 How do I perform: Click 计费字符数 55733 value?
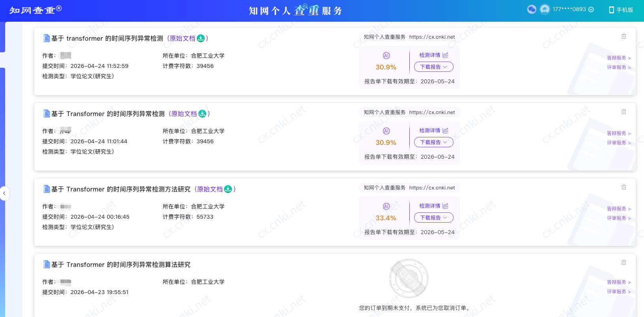click(205, 217)
